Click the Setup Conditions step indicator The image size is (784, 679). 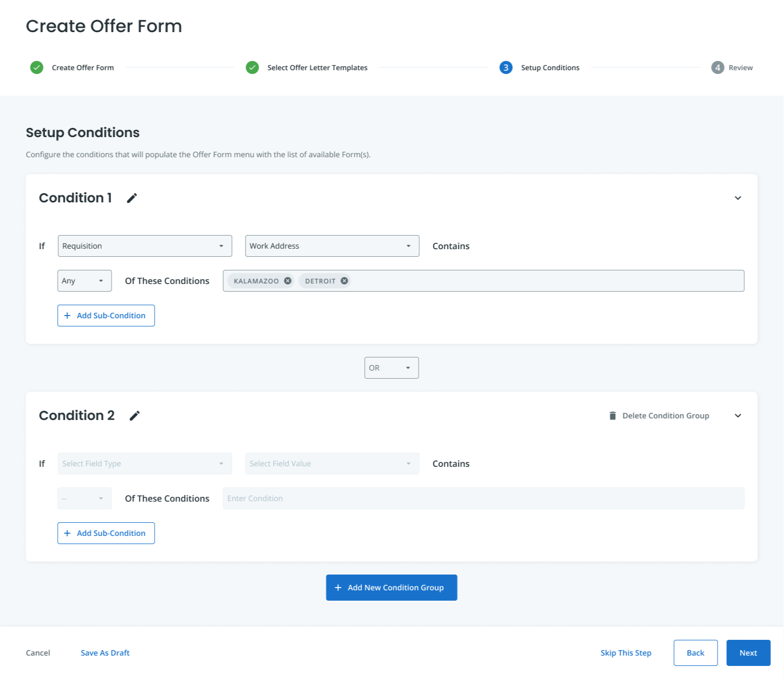click(506, 67)
